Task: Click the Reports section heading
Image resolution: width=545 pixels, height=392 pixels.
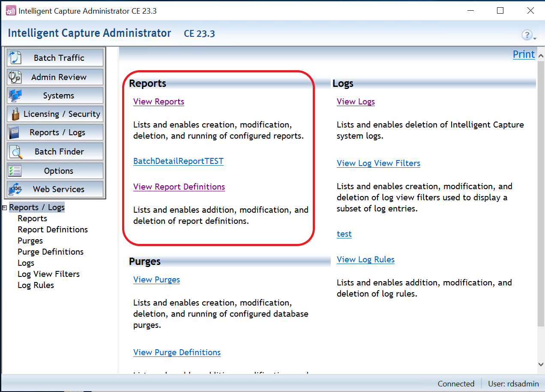Action: [x=147, y=83]
